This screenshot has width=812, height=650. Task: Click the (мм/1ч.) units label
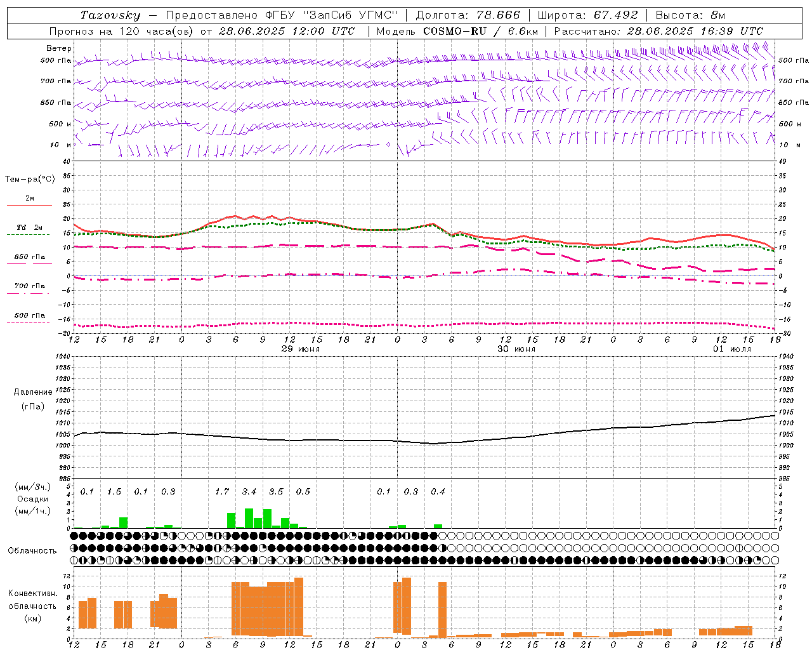pyautogui.click(x=33, y=510)
